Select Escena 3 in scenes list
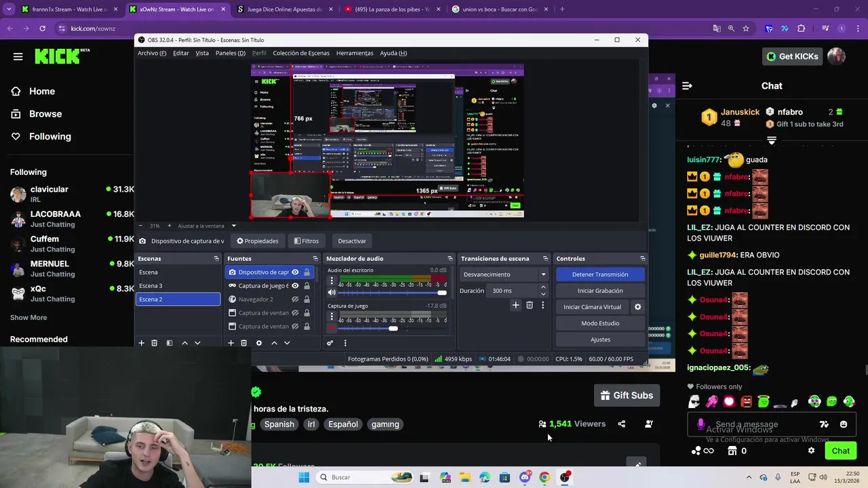868x488 pixels. click(x=178, y=286)
